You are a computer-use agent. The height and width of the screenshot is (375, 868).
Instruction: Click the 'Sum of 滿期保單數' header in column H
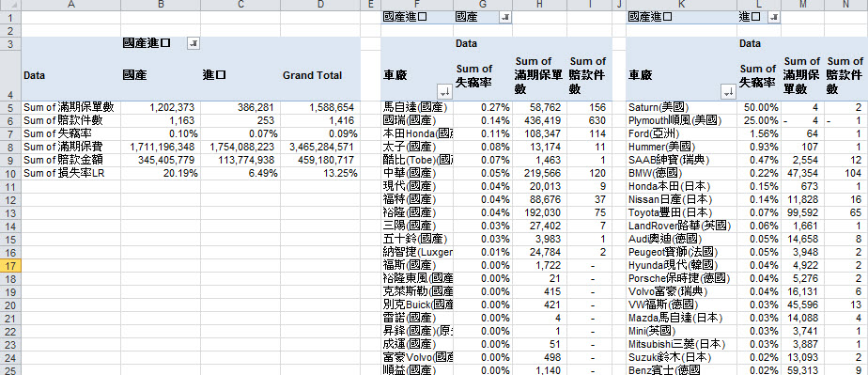(539, 75)
